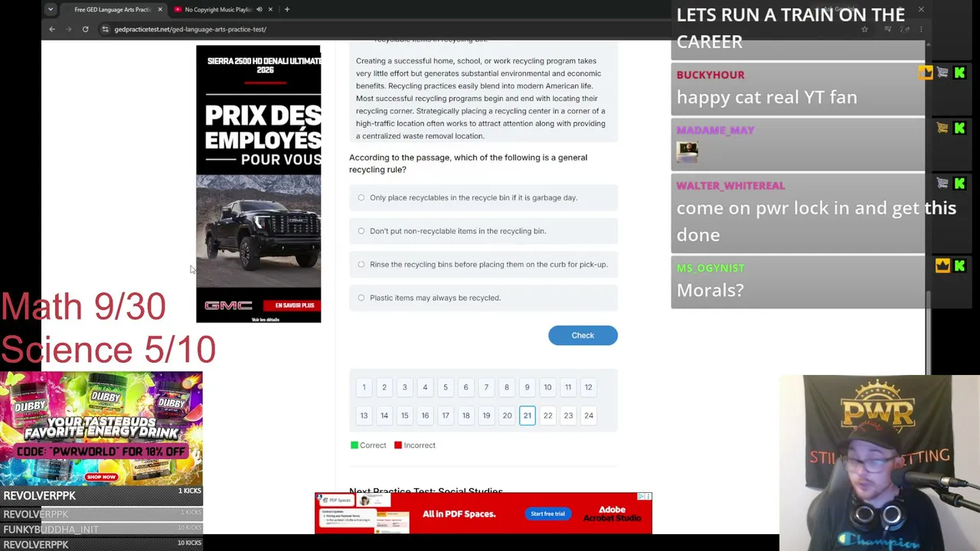Jump to question 5
The height and width of the screenshot is (551, 980).
point(445,387)
